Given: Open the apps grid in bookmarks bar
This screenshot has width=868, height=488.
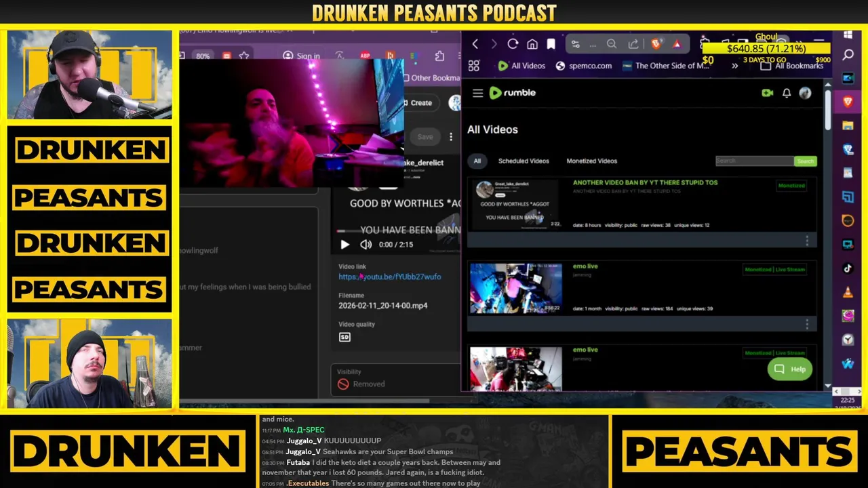Looking at the screenshot, I should point(474,66).
